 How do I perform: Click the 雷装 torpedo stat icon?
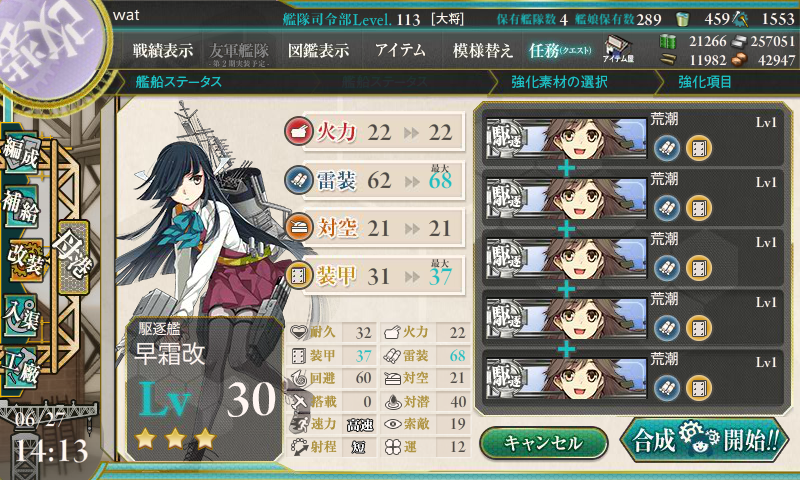pos(298,180)
